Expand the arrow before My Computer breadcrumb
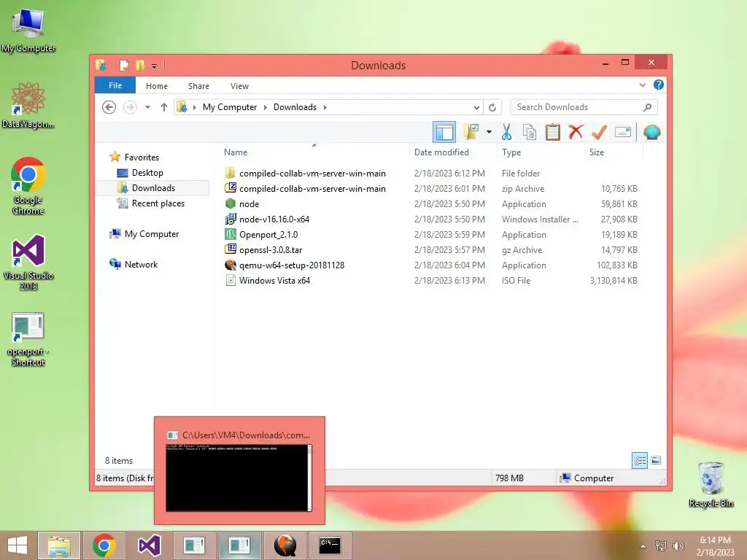 (x=194, y=107)
